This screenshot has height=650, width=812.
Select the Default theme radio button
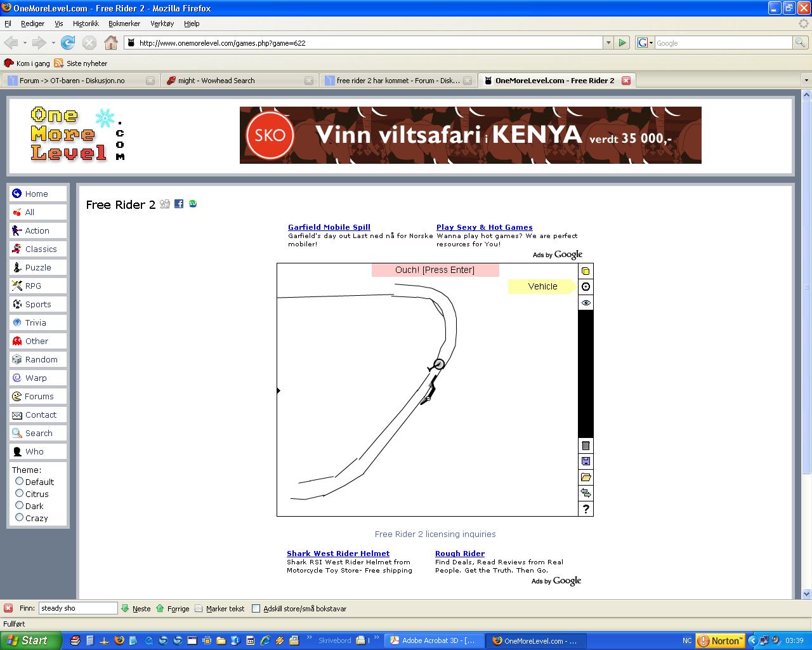tap(19, 481)
